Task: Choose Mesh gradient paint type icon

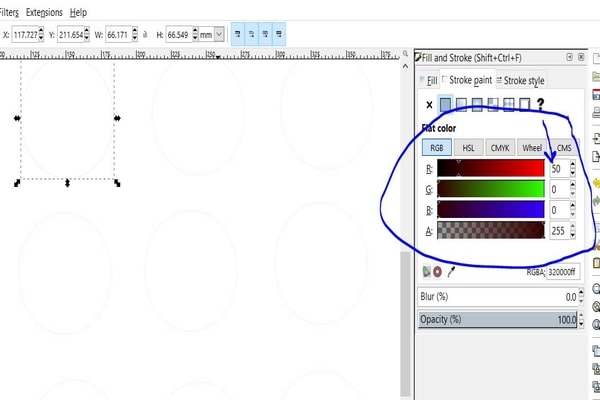Action: [493, 104]
